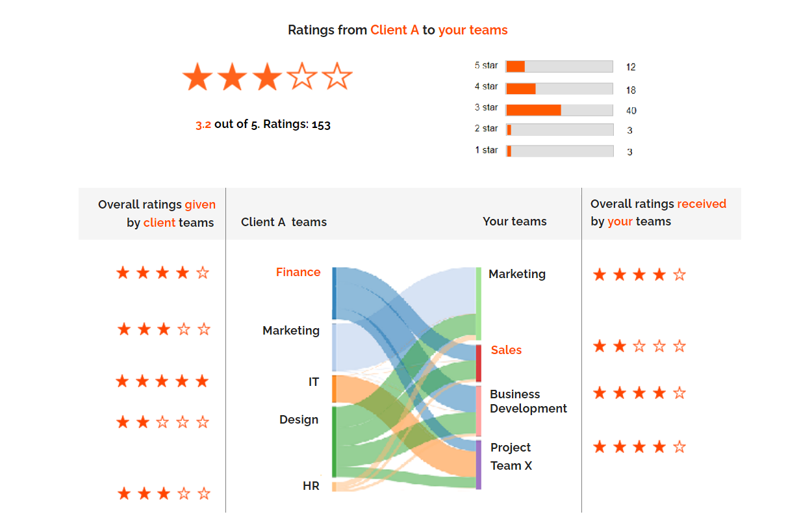Select the Finance client team label
812x523 pixels.
[298, 272]
